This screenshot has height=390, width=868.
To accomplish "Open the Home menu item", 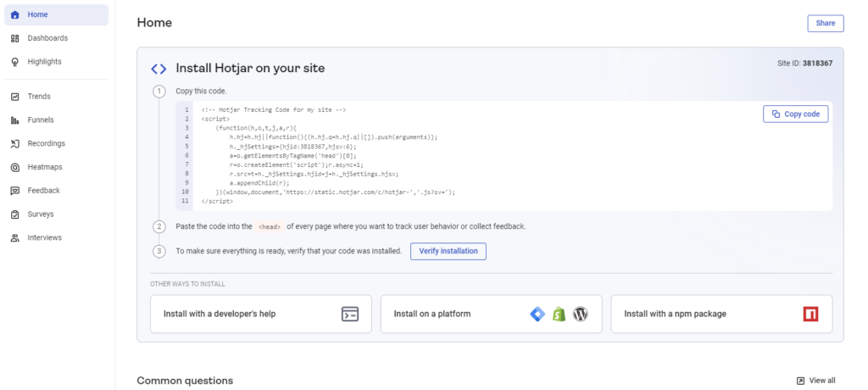I will click(57, 15).
